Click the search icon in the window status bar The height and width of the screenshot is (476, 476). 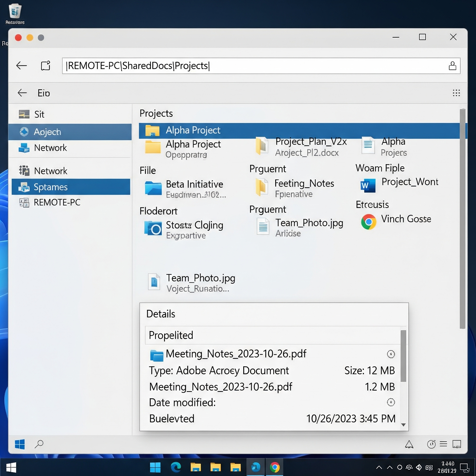click(x=39, y=444)
